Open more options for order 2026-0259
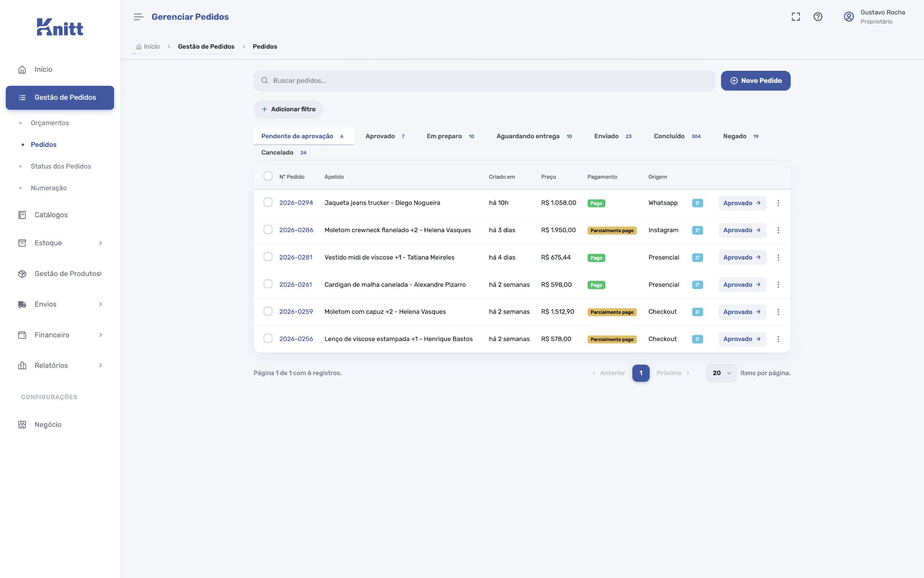The width and height of the screenshot is (924, 578). click(778, 312)
